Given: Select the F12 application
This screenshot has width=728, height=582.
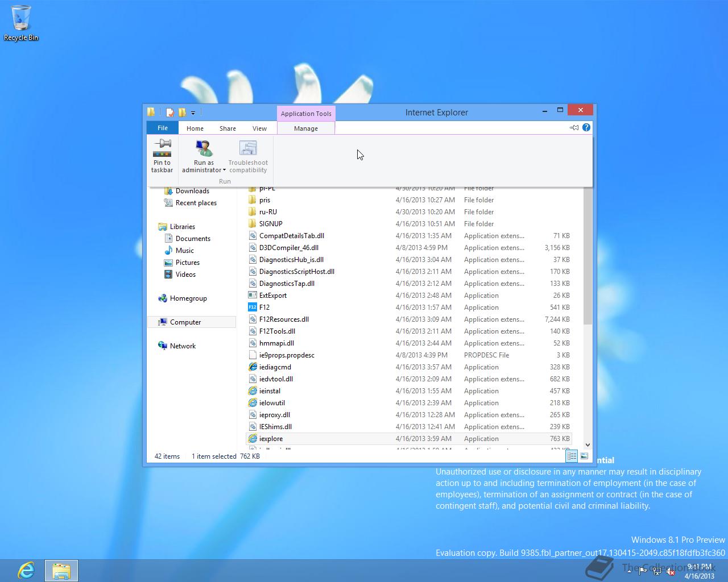Looking at the screenshot, I should tap(408, 307).
